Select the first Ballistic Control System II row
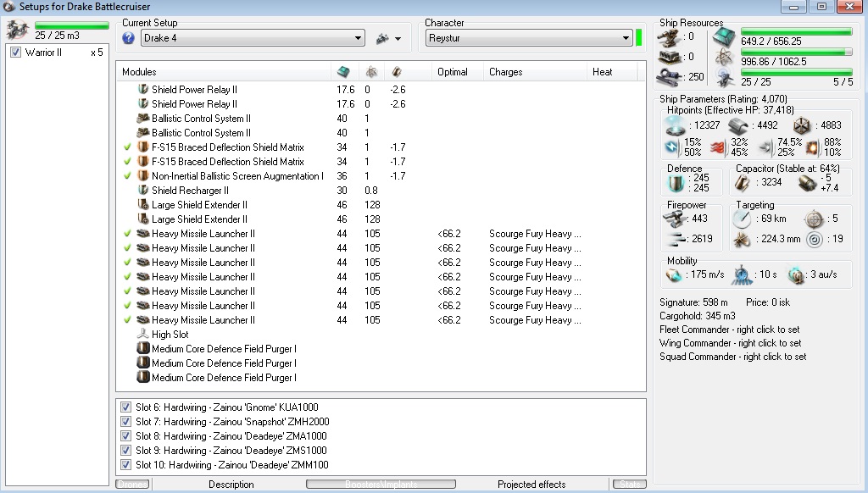This screenshot has height=493, width=868. (381, 119)
